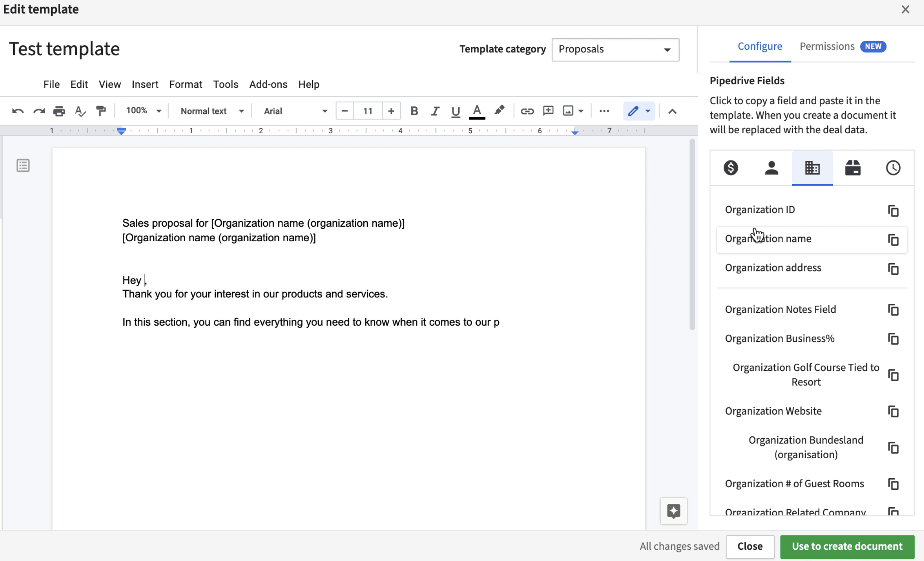Copy Organization Golf Course Tied to Resort field
This screenshot has width=924, height=561.
pos(893,375)
